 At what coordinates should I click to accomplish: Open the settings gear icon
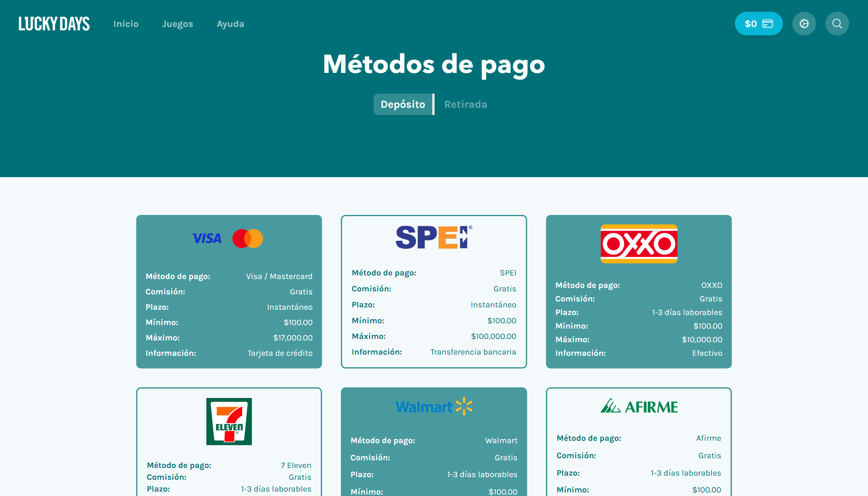[804, 24]
